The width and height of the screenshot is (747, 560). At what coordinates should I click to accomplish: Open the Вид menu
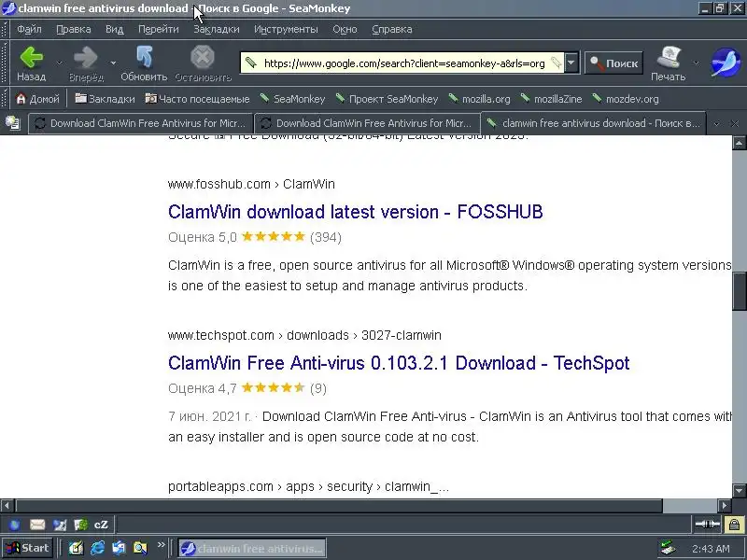(x=114, y=29)
